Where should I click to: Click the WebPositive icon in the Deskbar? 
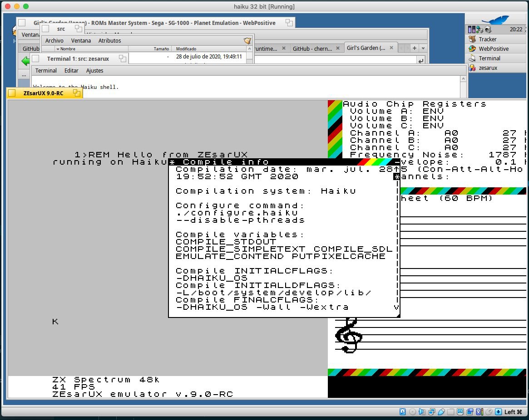click(x=472, y=49)
